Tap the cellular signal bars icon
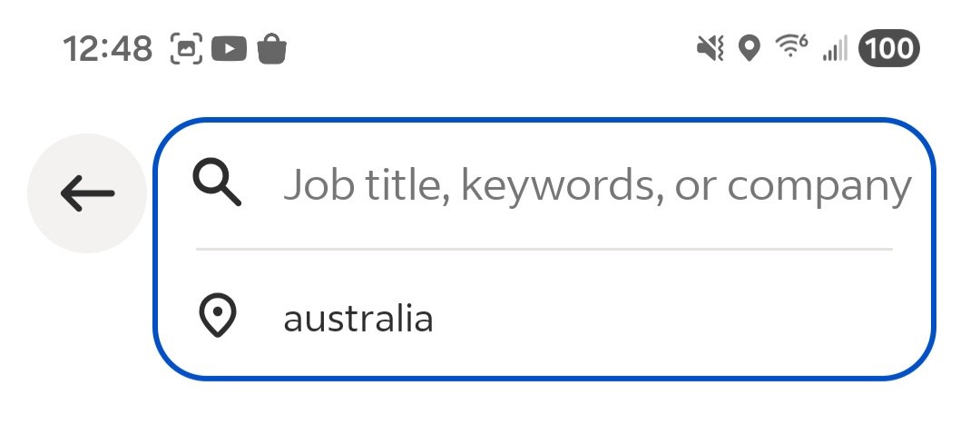The width and height of the screenshot is (980, 425). pyautogui.click(x=834, y=49)
